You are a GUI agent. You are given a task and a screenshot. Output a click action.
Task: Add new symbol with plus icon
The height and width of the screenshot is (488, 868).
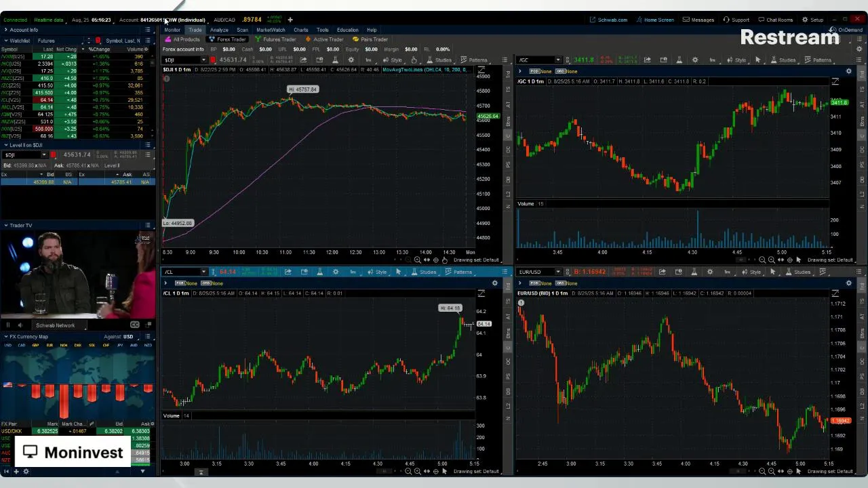290,20
